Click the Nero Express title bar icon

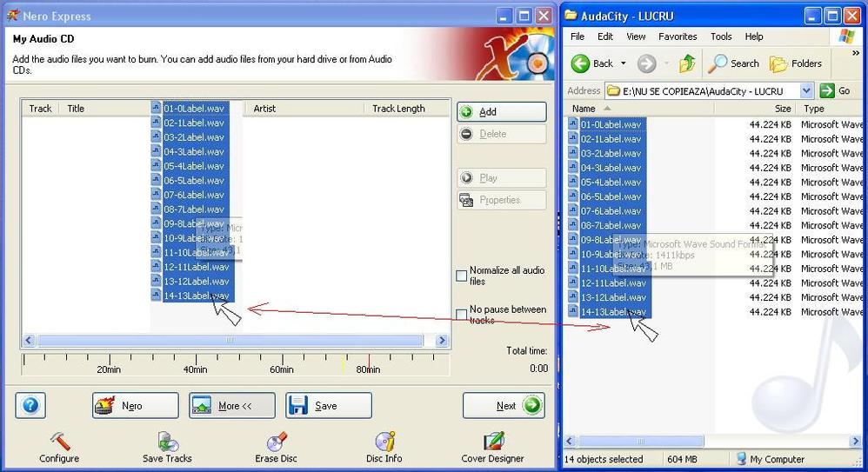pyautogui.click(x=13, y=16)
